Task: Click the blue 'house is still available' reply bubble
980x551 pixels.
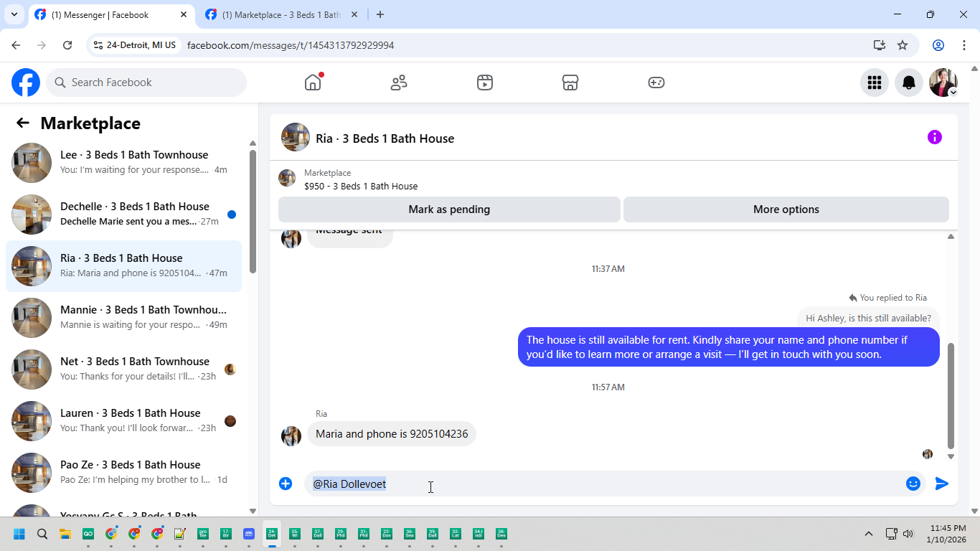Action: click(729, 347)
